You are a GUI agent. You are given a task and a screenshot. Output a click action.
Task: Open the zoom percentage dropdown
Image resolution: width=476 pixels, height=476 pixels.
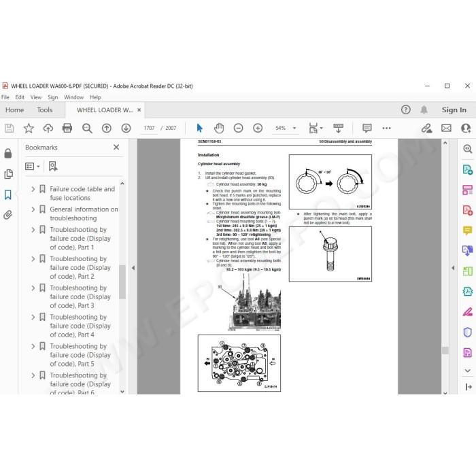(x=294, y=128)
